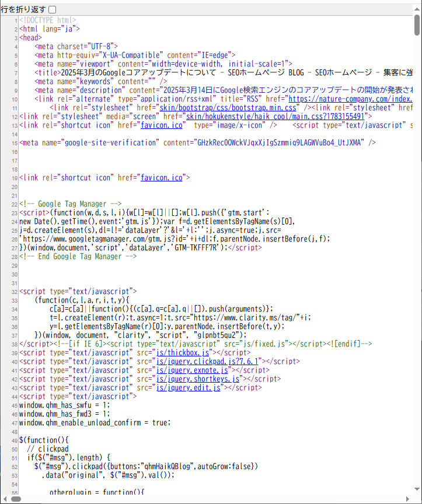Open the favicon.ico link on line 13
Image resolution: width=422 pixels, height=504 pixels.
coord(162,125)
